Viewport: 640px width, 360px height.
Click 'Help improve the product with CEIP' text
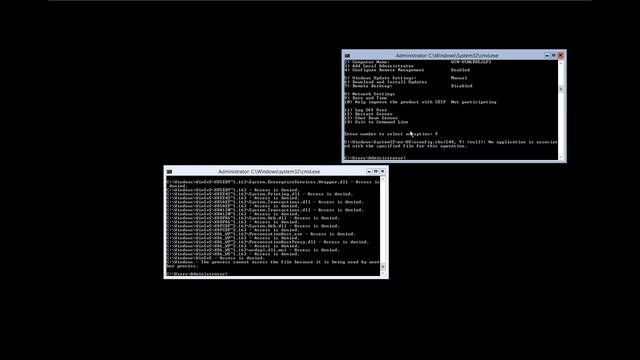[400, 102]
